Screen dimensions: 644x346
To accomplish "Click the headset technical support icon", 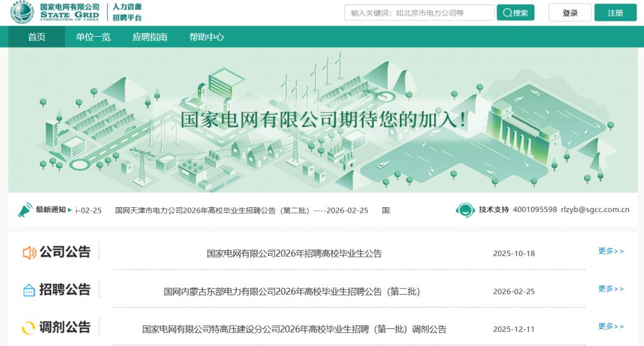I will pos(465,210).
